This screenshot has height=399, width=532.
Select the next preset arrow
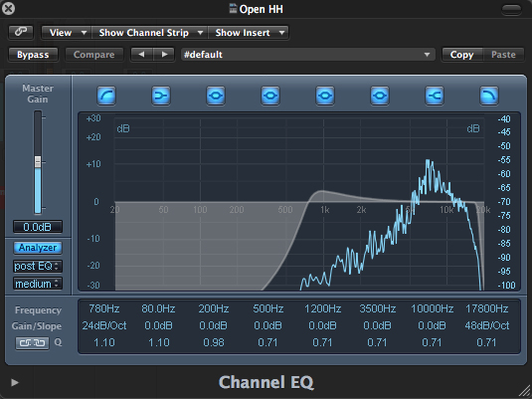pos(164,55)
